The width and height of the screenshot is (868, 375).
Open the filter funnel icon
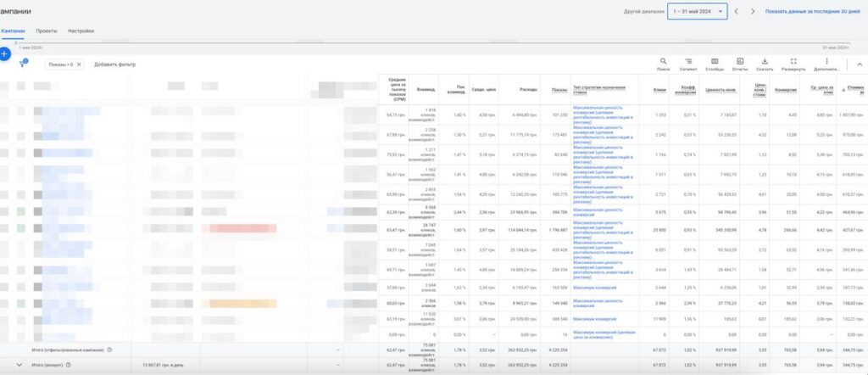pos(23,64)
